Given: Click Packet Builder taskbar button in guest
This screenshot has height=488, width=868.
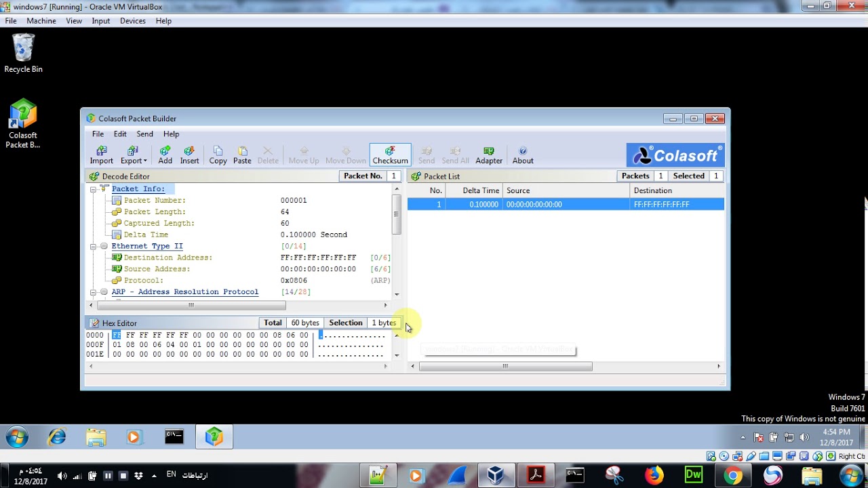Looking at the screenshot, I should coord(214,437).
